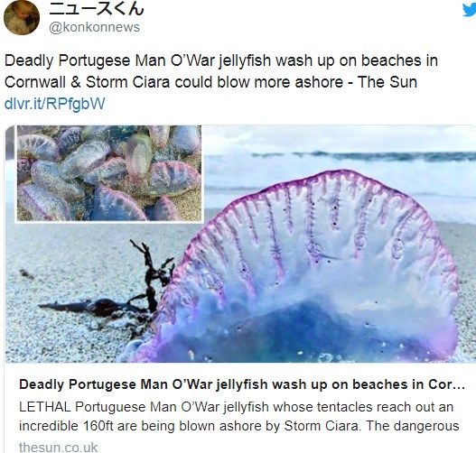The height and width of the screenshot is (453, 476).
Task: Open the dlvr.it/RPfgbW link
Action: point(54,104)
